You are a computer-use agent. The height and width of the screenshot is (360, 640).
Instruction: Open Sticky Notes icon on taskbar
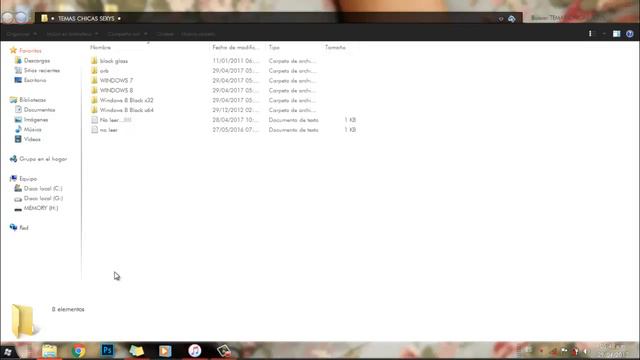pyautogui.click(x=136, y=351)
